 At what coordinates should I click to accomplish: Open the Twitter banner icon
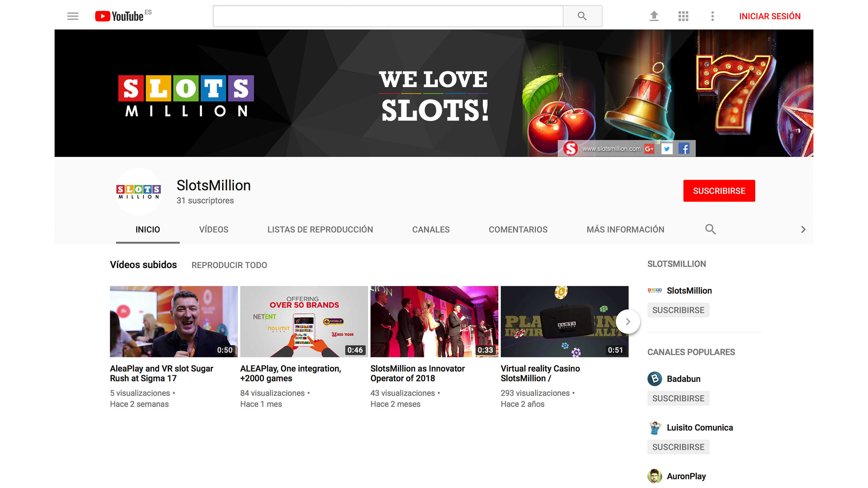click(667, 149)
